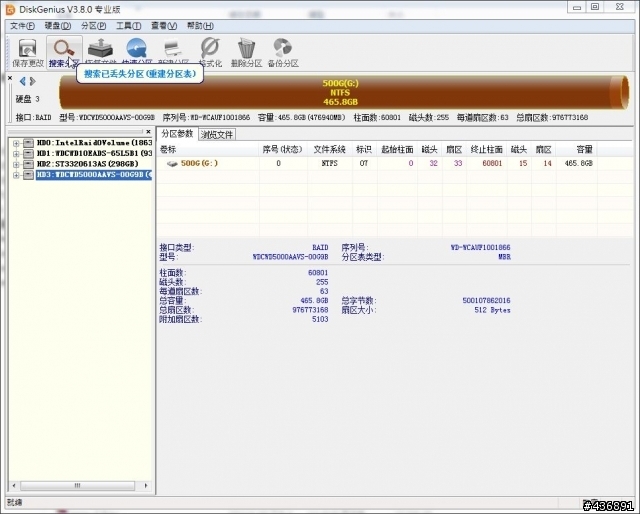Go to next disk with right arrow

pyautogui.click(x=33, y=81)
